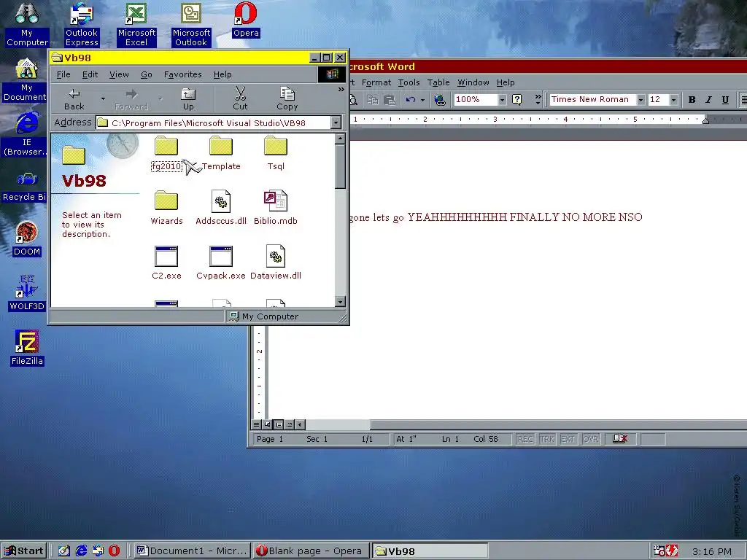Screen dimensions: 747x560
Task: Click the Back button in Vb98 toolbar
Action: (74, 99)
